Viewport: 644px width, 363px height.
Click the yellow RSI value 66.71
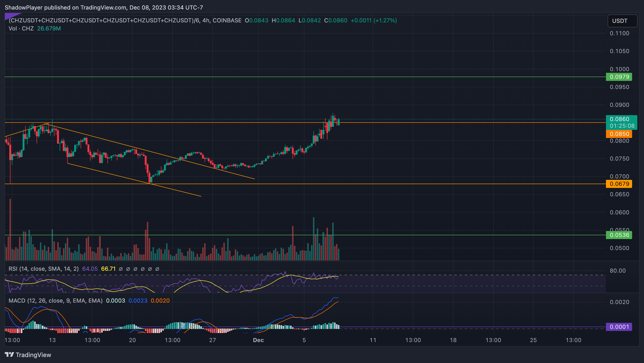108,269
